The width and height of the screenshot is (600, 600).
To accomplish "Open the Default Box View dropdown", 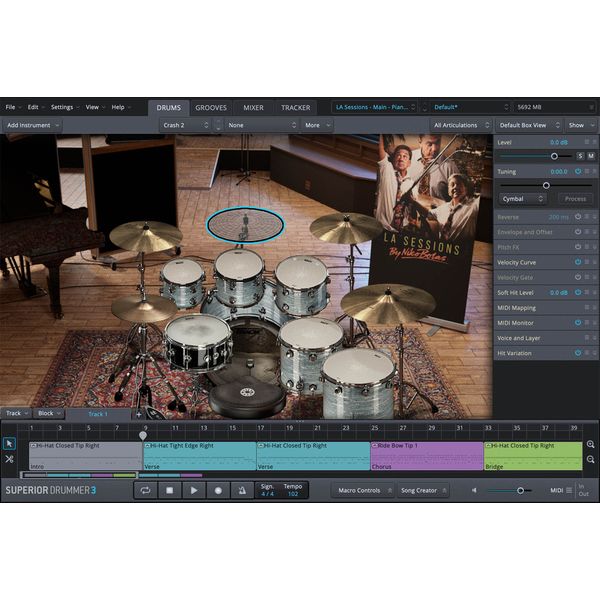I will [x=529, y=125].
